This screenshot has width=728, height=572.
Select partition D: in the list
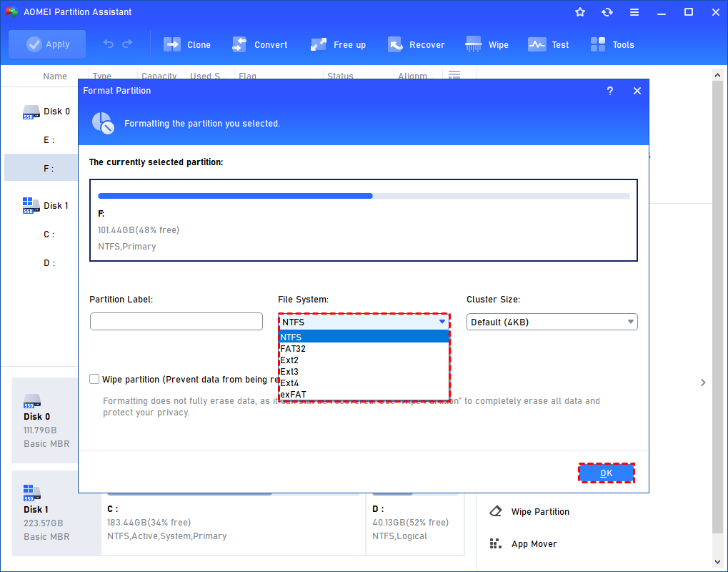click(x=49, y=263)
